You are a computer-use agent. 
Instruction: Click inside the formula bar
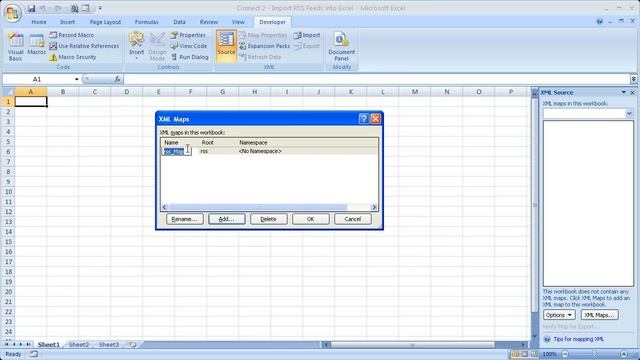tap(376, 79)
